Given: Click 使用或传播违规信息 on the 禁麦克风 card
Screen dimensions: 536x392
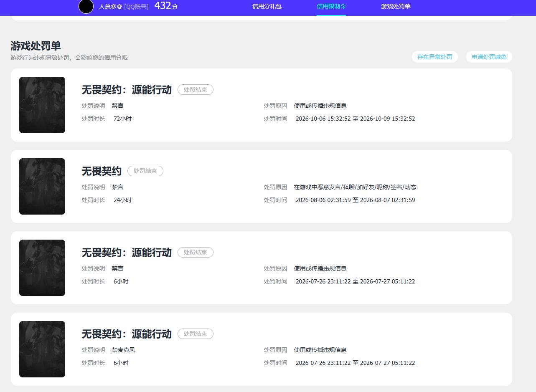Looking at the screenshot, I should tap(320, 350).
